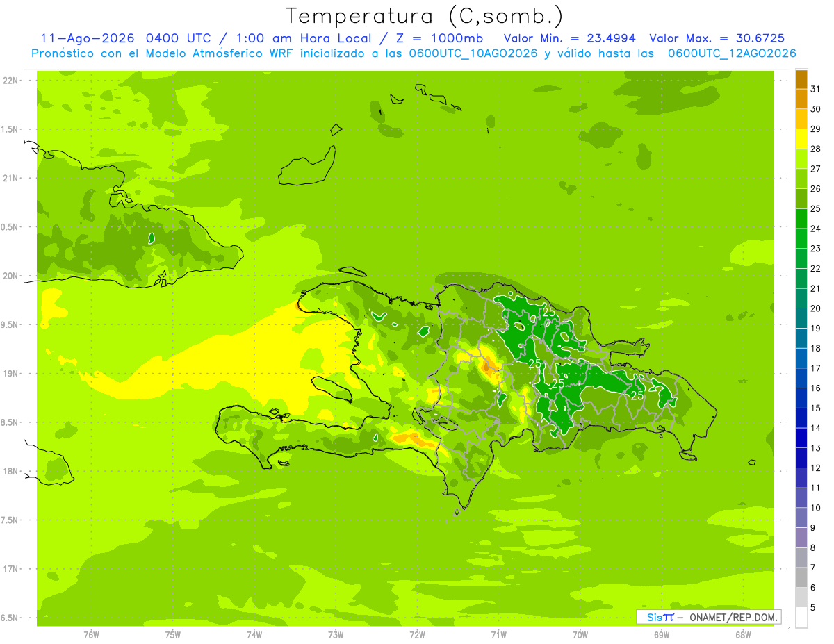Click the legend swatch between 22 and 23
The height and width of the screenshot is (644, 834).
801,258
